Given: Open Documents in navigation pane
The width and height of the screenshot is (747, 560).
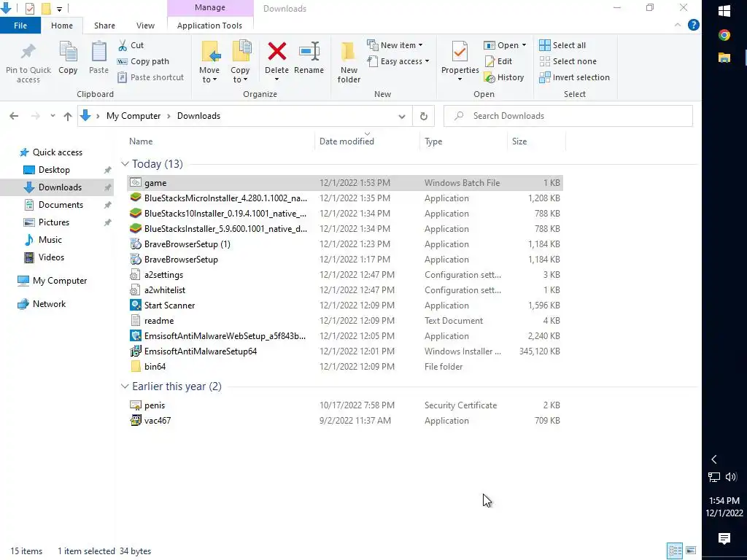Looking at the screenshot, I should point(61,205).
